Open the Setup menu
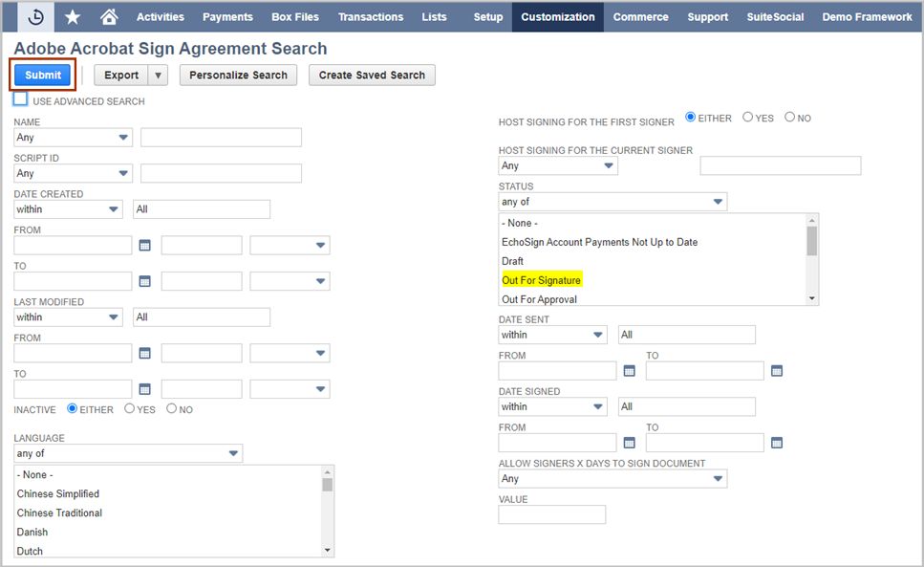Viewport: 924px width, 567px height. (x=488, y=17)
